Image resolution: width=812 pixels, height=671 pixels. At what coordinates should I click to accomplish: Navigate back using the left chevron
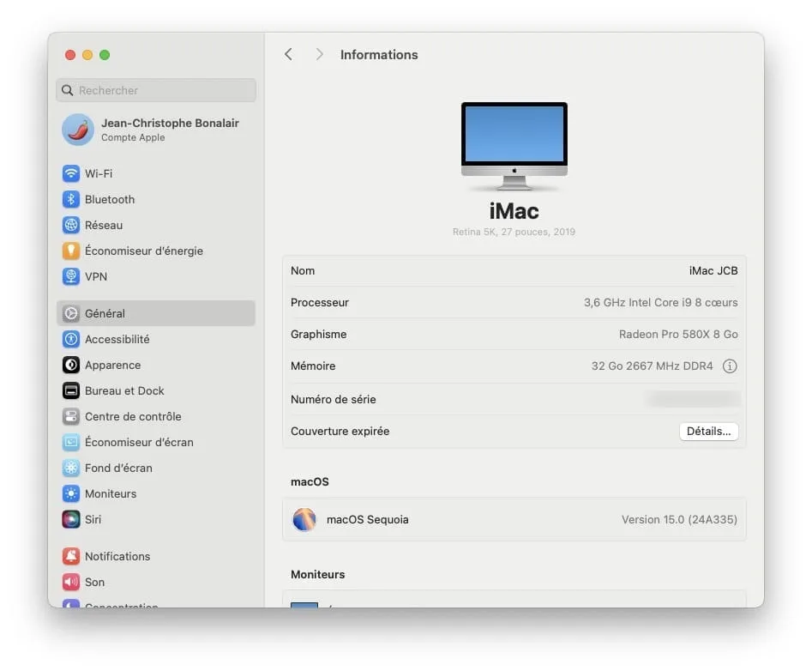(288, 54)
